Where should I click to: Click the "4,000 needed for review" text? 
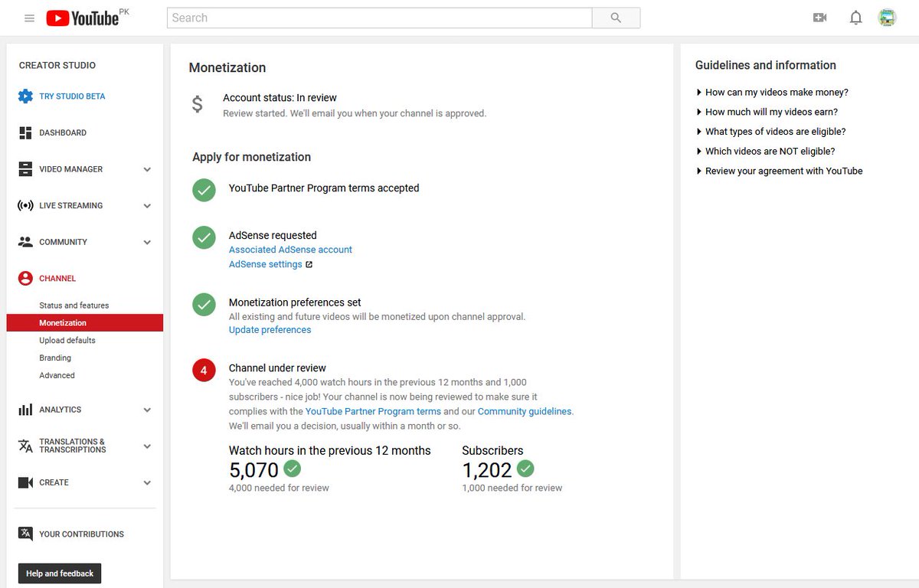tap(279, 488)
